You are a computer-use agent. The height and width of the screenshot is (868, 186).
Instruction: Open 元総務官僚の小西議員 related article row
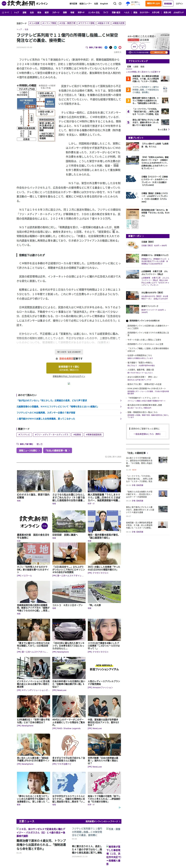[x=69, y=406]
